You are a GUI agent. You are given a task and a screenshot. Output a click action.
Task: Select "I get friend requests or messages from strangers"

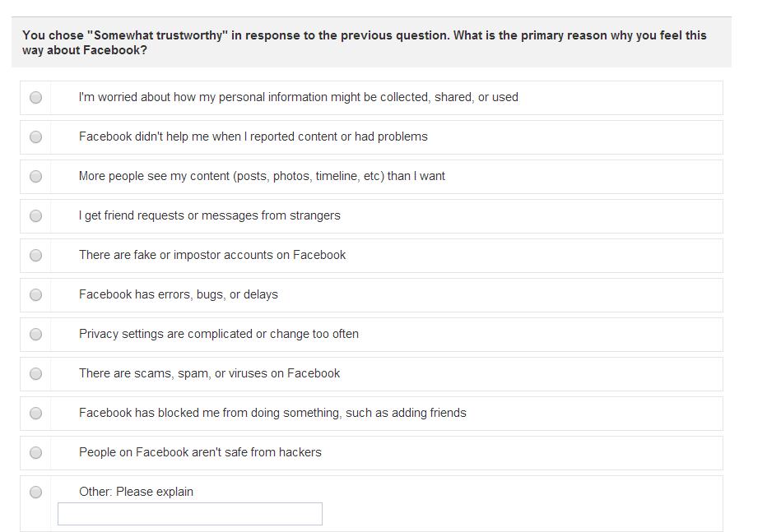[35, 215]
